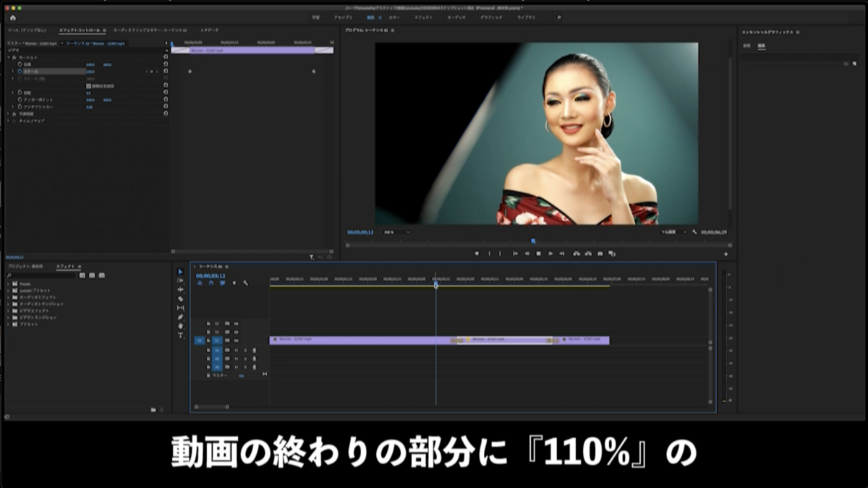Image resolution: width=868 pixels, height=488 pixels.
Task: Expand the 不透明度 property in Effect Controls
Action: click(8, 113)
